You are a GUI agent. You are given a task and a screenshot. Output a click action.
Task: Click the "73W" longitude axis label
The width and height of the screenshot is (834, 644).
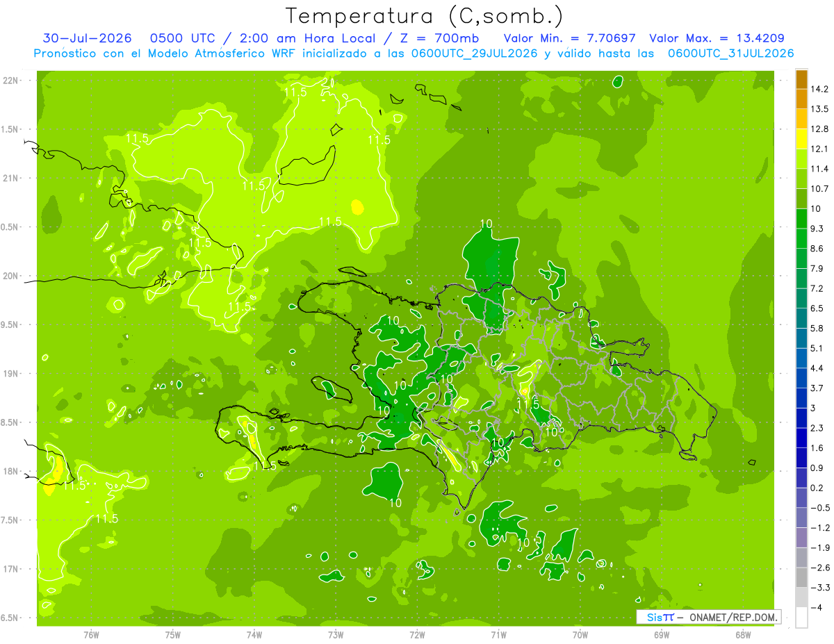pos(336,635)
